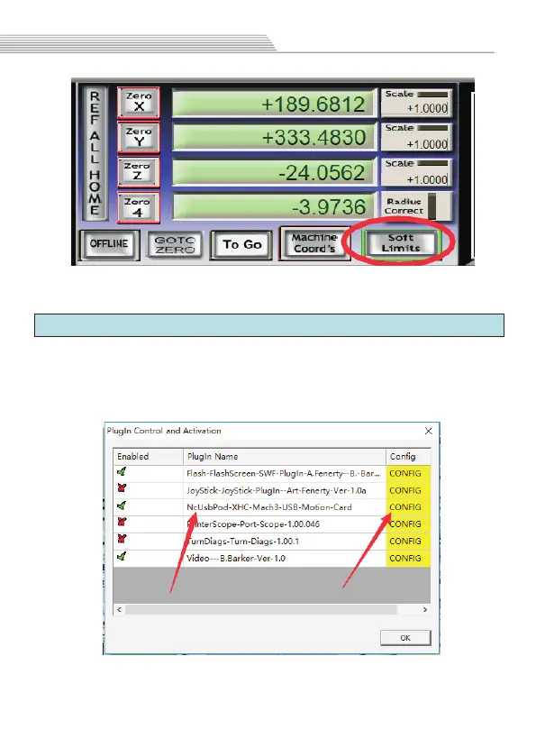Click the Zero 4 axis button
Screen dimensions: 536x756
click(139, 207)
